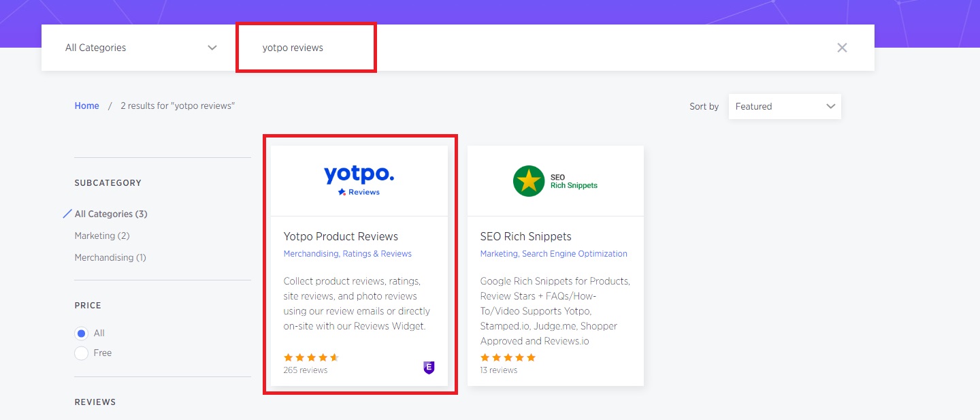Viewport: 980px width, 420px height.
Task: Click the Yotpo Reviews logo image
Action: pos(359,180)
